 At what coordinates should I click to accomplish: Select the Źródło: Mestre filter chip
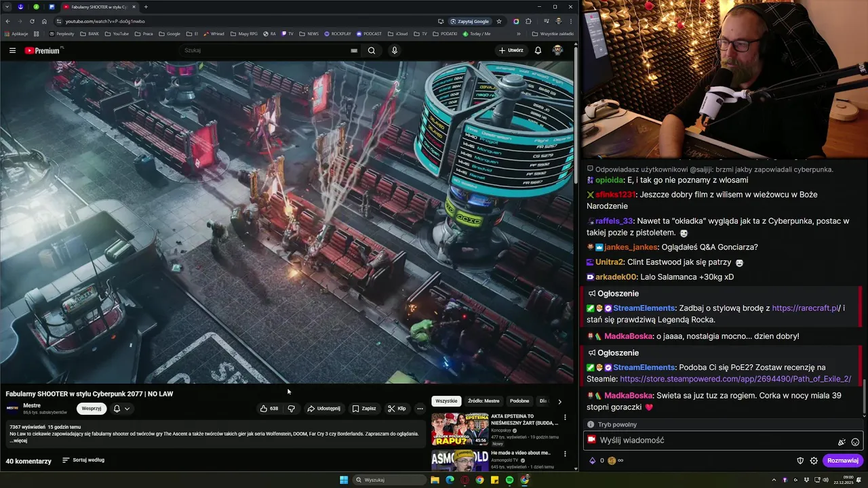[x=484, y=401]
